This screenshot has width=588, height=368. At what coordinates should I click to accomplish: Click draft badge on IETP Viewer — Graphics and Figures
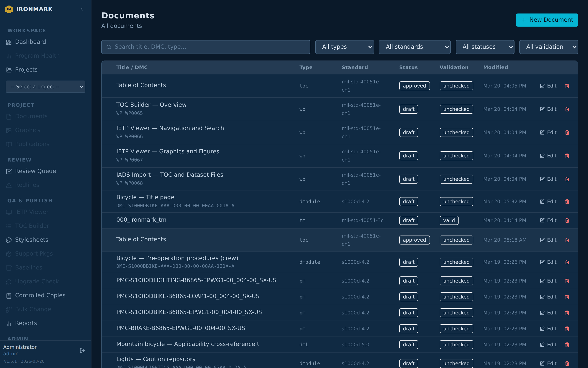click(409, 156)
